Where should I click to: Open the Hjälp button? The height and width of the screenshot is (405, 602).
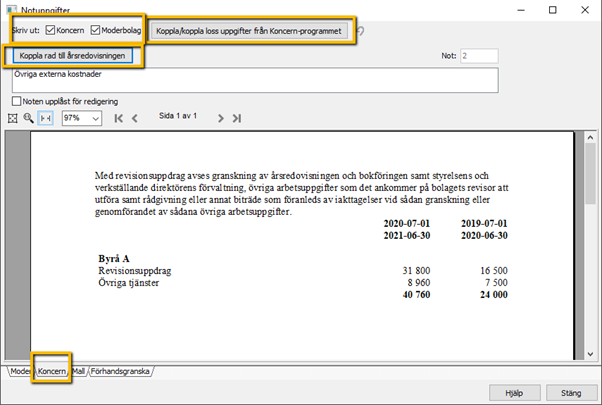(x=514, y=393)
